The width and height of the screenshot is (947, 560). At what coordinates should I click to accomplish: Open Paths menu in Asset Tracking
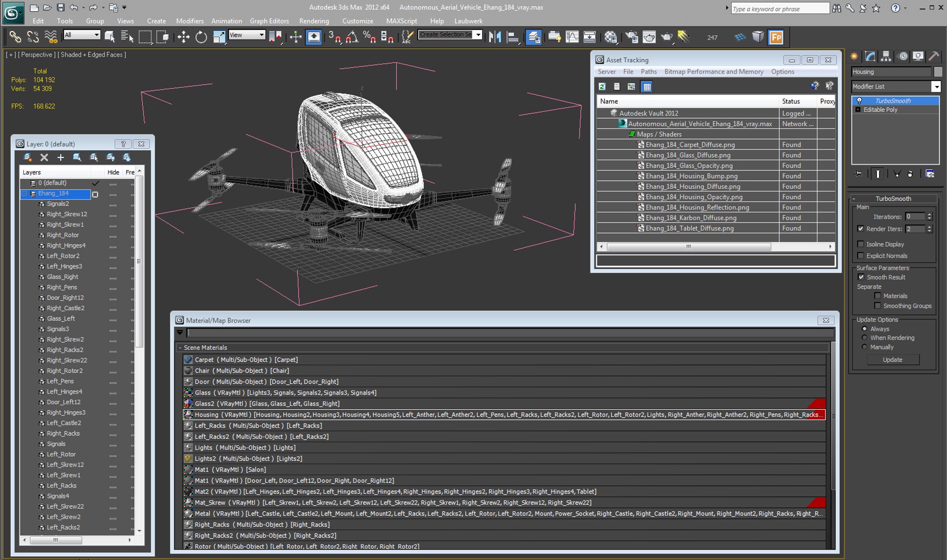click(x=649, y=72)
